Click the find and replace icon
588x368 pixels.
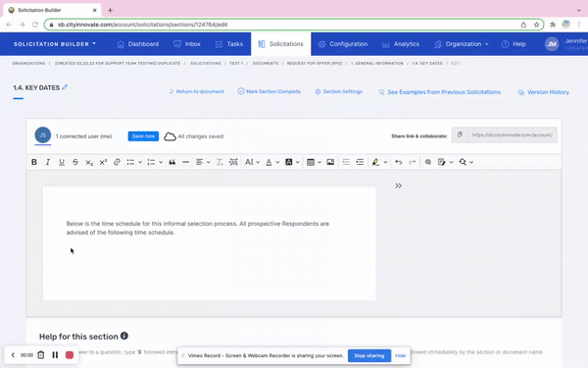[463, 162]
